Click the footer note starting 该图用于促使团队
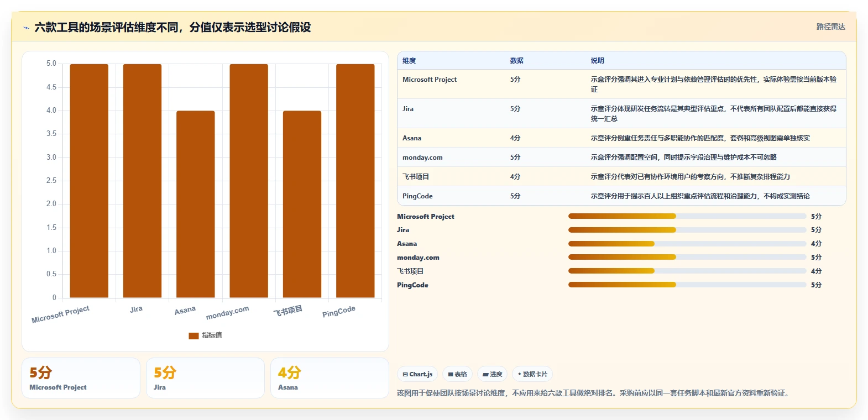Screen dimensions: 868x420 tap(594, 393)
